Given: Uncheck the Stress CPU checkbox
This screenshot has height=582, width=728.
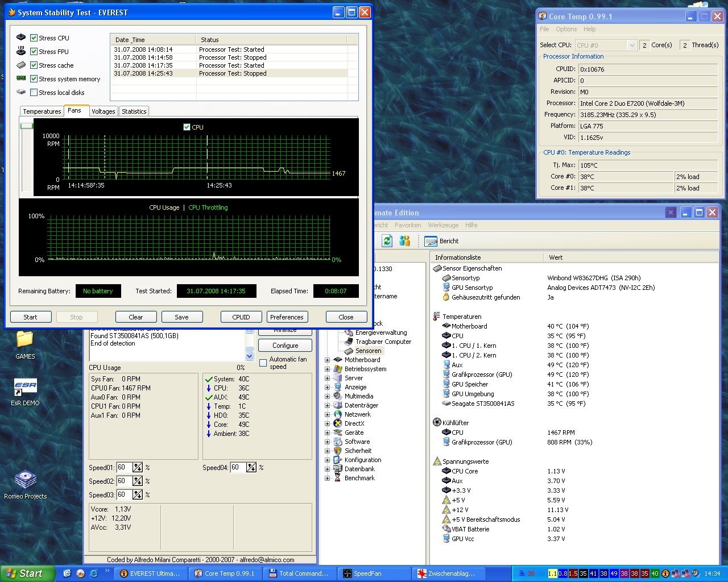Looking at the screenshot, I should [x=34, y=38].
